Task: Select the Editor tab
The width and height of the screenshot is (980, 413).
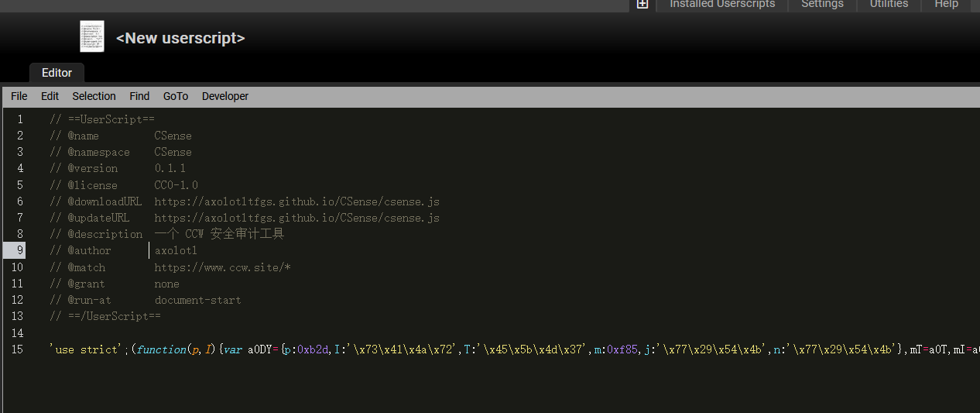Action: pyautogui.click(x=57, y=73)
